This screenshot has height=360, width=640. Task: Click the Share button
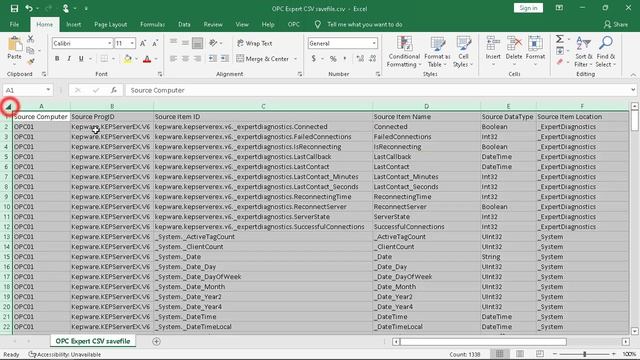[616, 24]
